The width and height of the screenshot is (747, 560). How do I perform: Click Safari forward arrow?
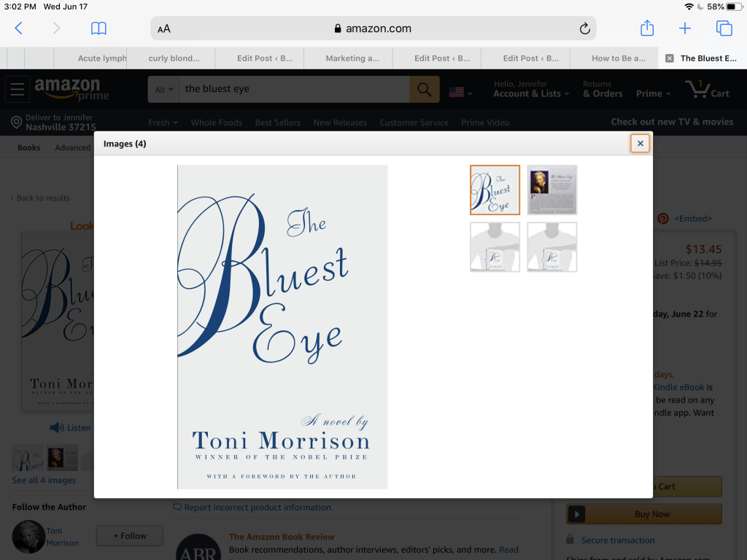click(56, 28)
